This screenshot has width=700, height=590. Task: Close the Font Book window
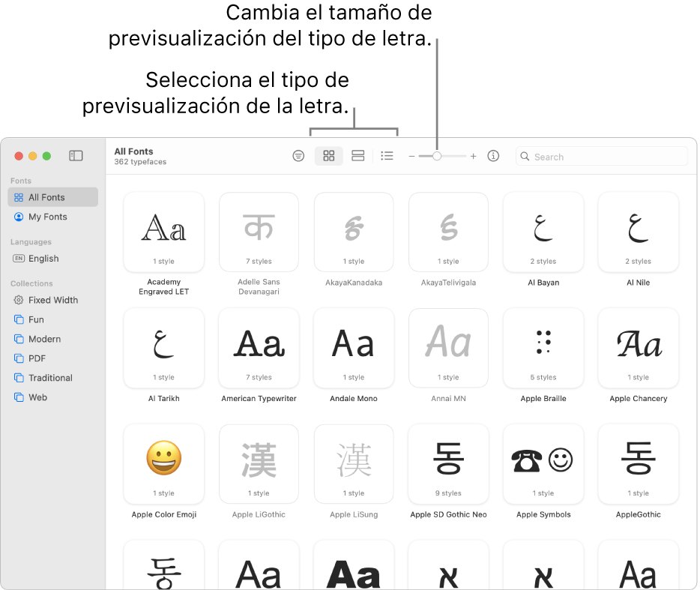pyautogui.click(x=19, y=156)
